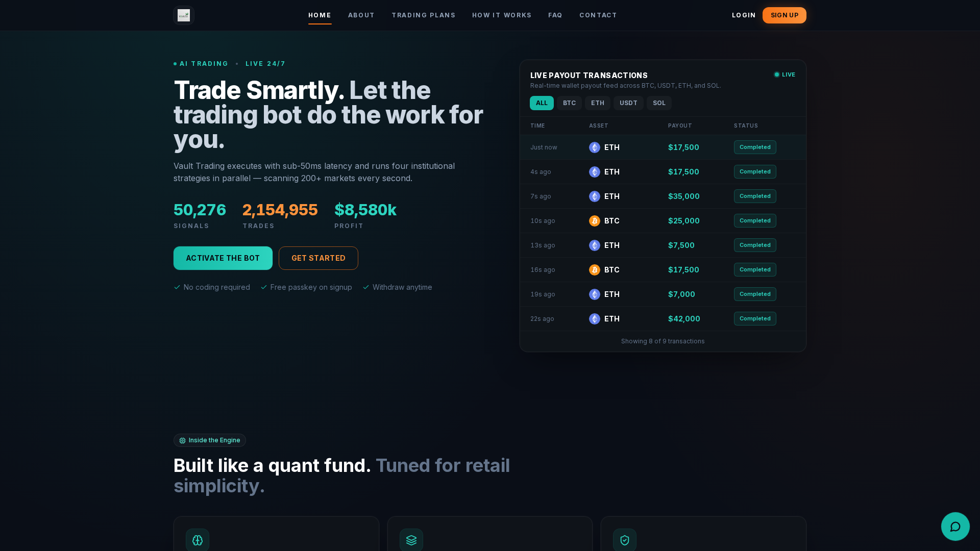Click the checkmark beside Withdraw anytime
Screen dimensions: 980x551
click(x=366, y=287)
